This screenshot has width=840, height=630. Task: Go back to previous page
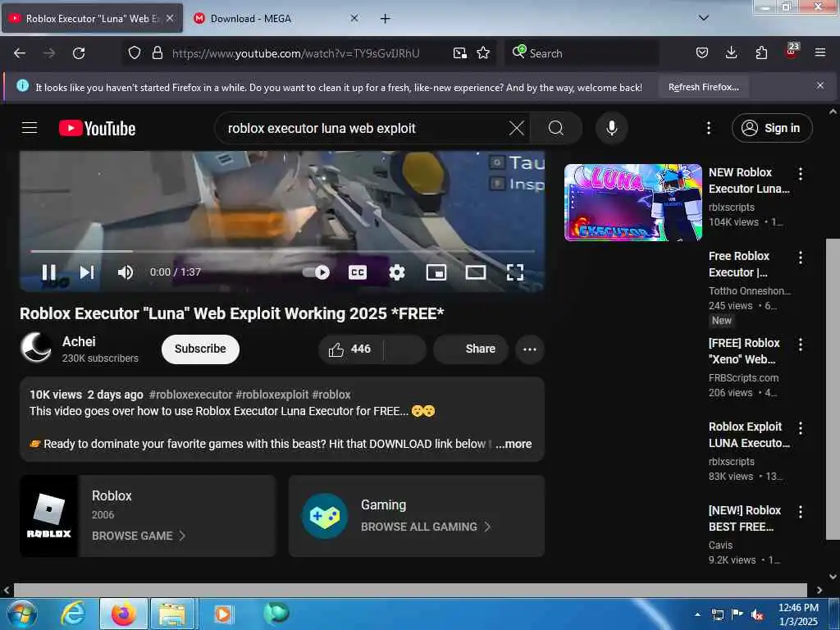point(20,53)
